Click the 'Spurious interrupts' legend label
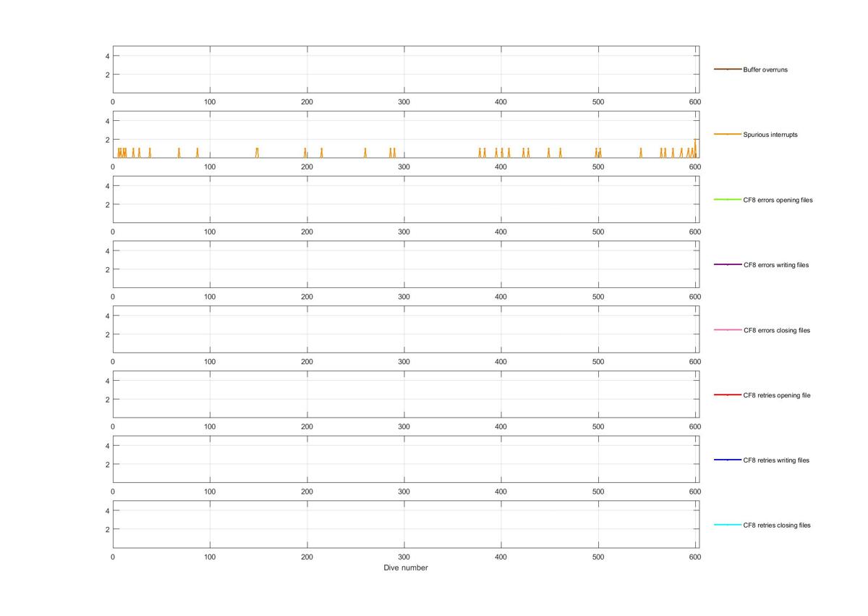868x616 pixels. click(770, 135)
